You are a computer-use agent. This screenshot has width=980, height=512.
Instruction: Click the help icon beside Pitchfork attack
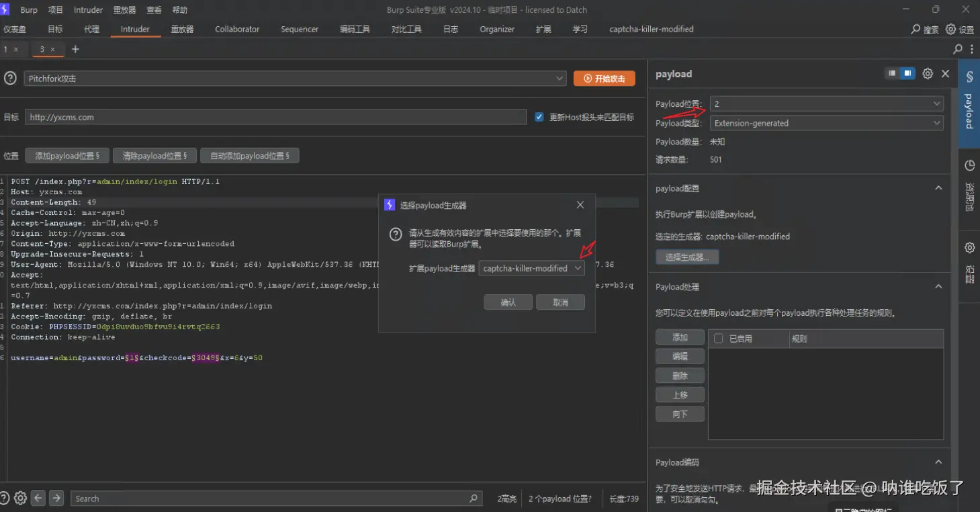pyautogui.click(x=10, y=79)
